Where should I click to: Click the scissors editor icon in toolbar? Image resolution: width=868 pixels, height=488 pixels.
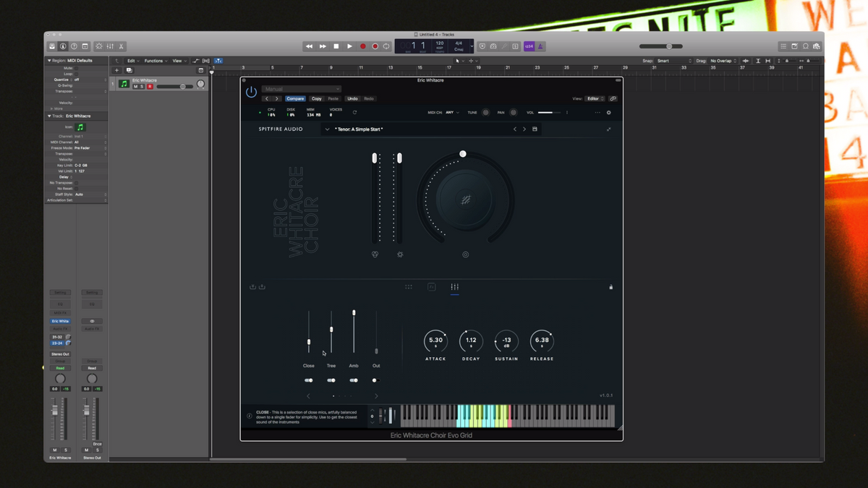pyautogui.click(x=121, y=46)
